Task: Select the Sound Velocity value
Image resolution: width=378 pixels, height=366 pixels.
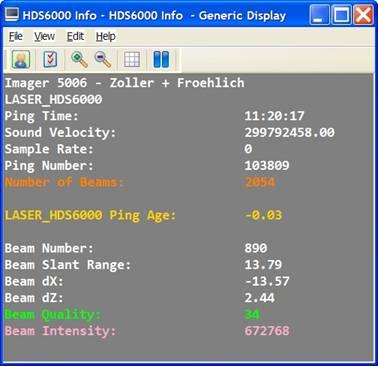Action: (289, 132)
